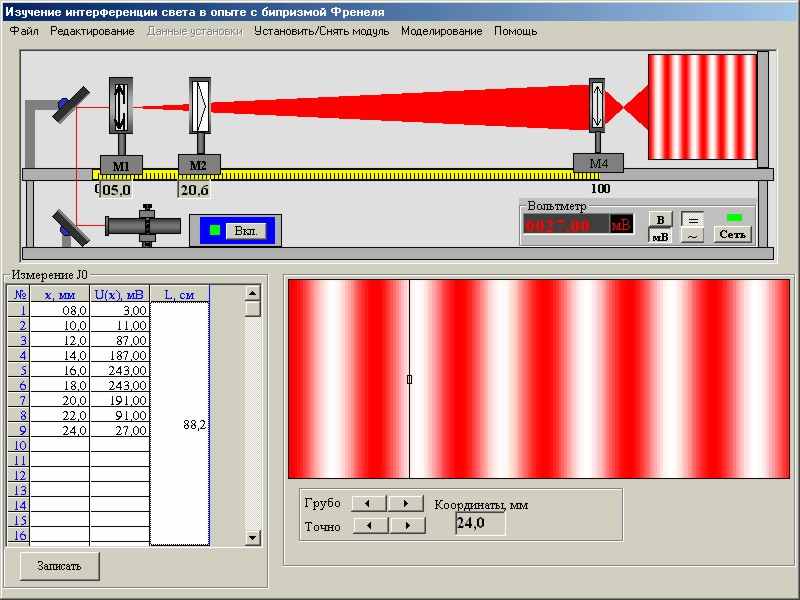Click the lower mirror near the laser

70,228
